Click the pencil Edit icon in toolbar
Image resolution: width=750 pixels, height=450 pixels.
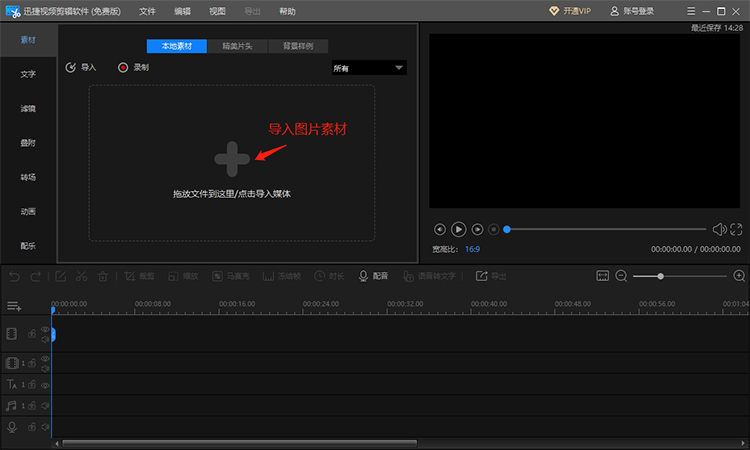60,276
